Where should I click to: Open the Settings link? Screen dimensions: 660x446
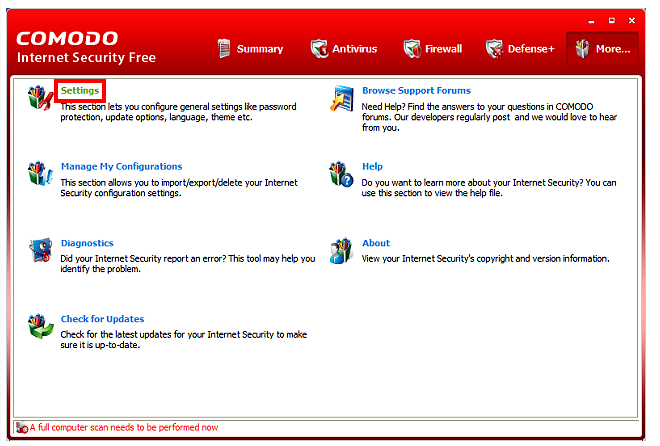80,90
